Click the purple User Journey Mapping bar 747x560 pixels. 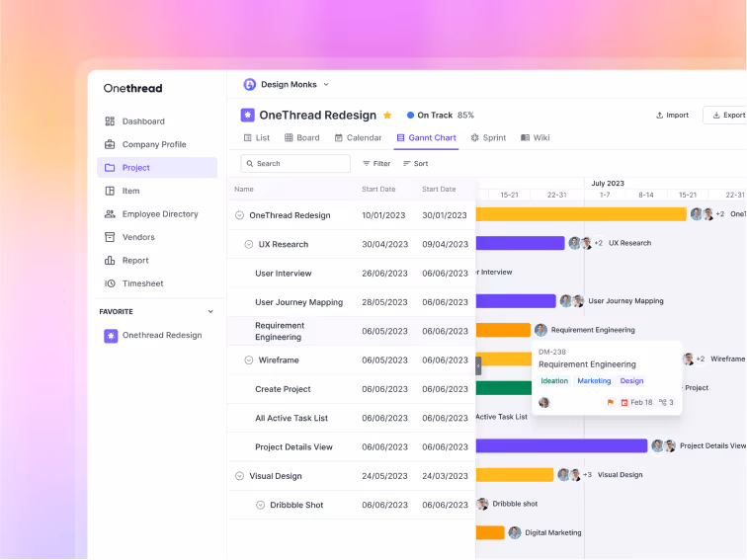tap(516, 301)
